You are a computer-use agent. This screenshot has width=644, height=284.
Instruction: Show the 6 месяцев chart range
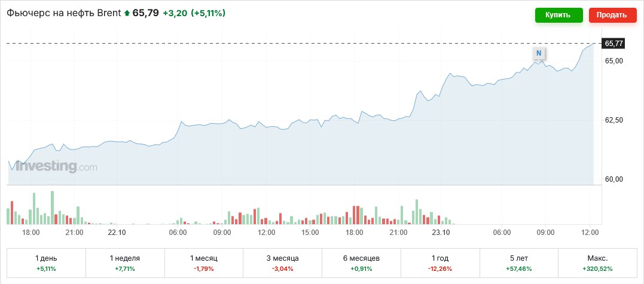361,263
